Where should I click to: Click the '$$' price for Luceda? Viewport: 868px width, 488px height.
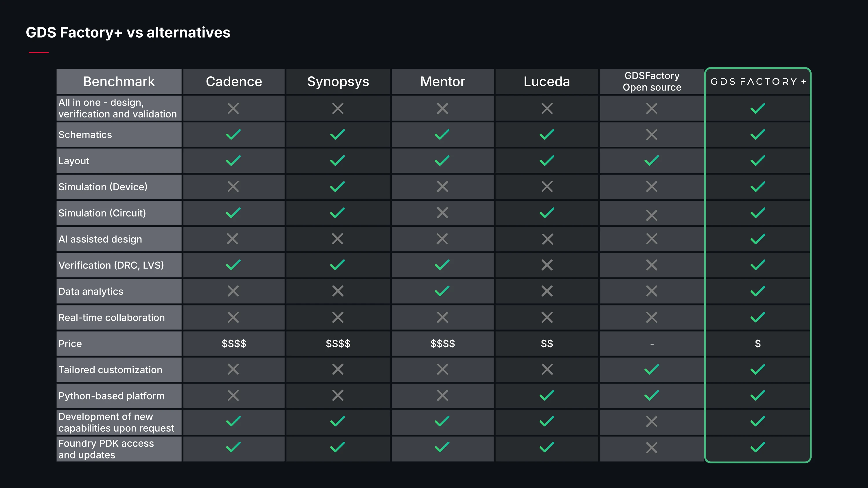547,344
